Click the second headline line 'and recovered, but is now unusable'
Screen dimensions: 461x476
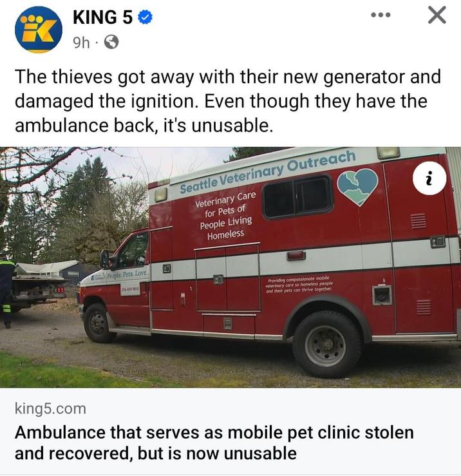click(x=156, y=454)
